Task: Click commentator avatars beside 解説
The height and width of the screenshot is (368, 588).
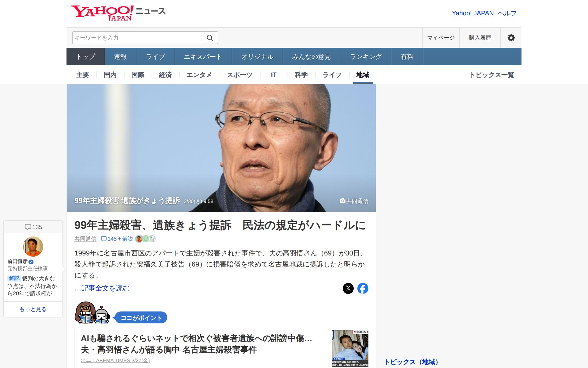Action: pyautogui.click(x=145, y=239)
